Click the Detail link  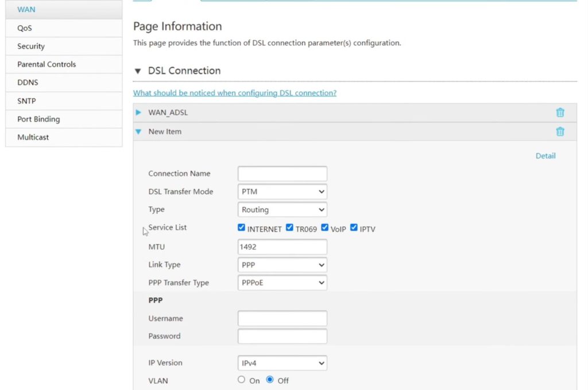pos(546,156)
